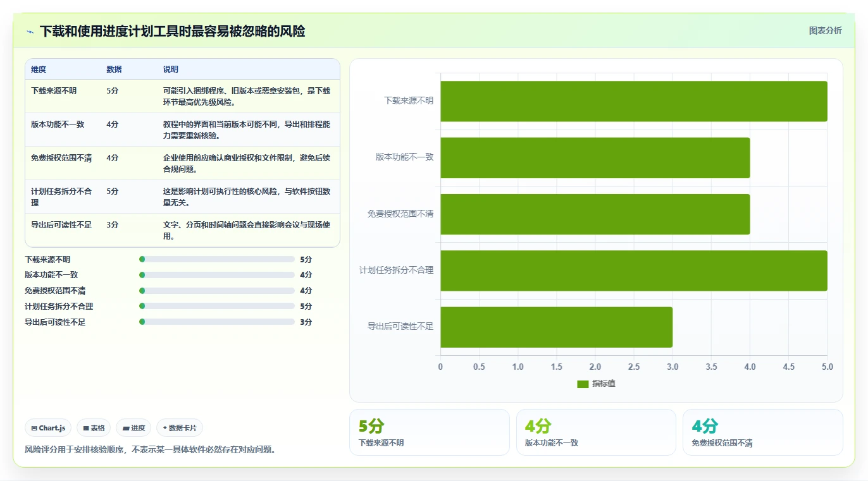The image size is (868, 481).
Task: Click the 3分 value beside the 导出后可读性不足 progress bar
Action: coord(306,322)
